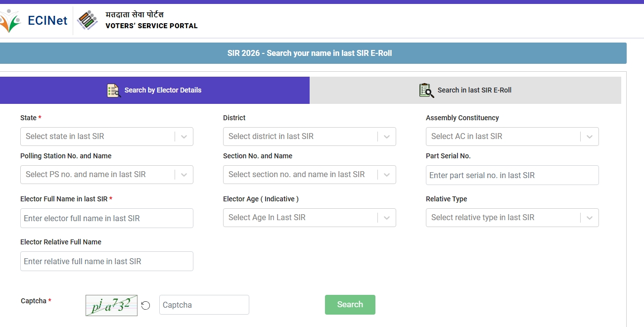This screenshot has height=327, width=644.
Task: Open the District dropdown
Action: point(309,137)
